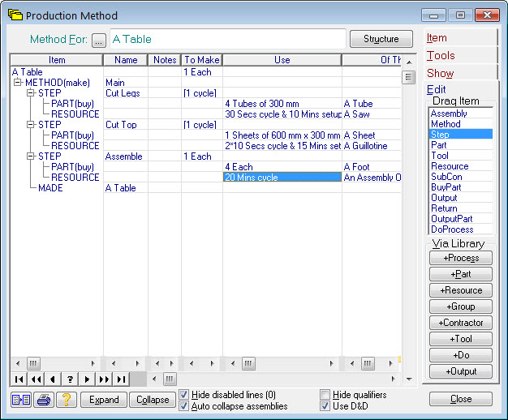Click the +Do library button
This screenshot has width=508, height=420.
pyautogui.click(x=461, y=355)
